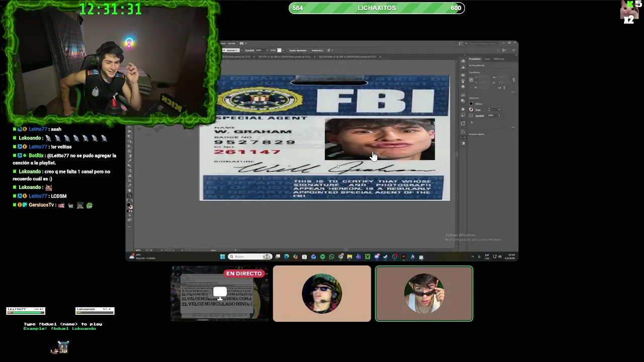Click the Trazo color swatch
644x362 pixels.
471,109
